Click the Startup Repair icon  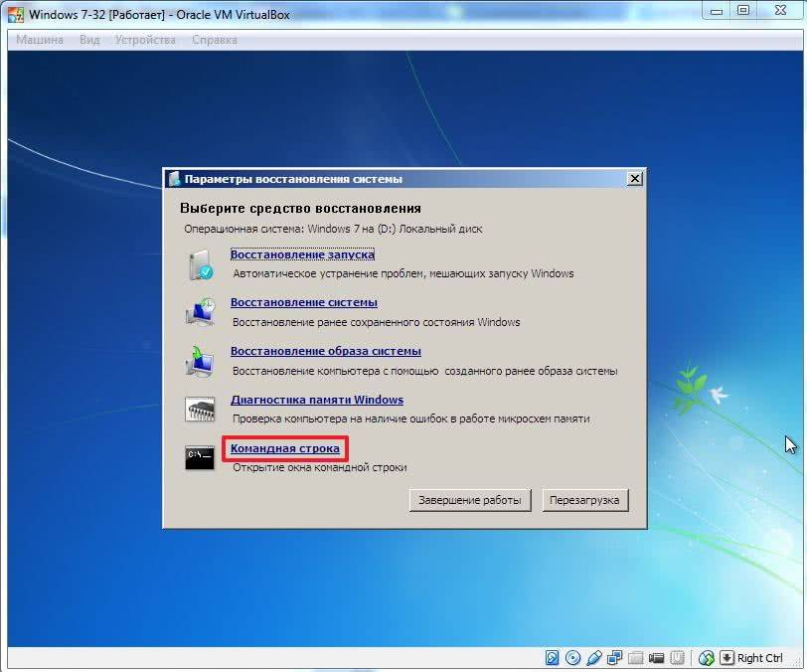(x=199, y=265)
